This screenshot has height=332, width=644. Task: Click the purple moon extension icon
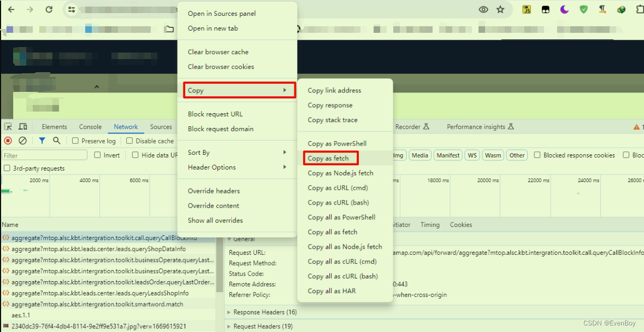coord(564,9)
